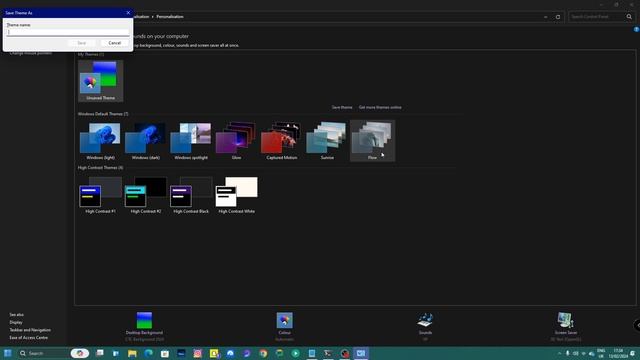Click the Search Control Panel field
The height and width of the screenshot is (360, 640).
[596, 17]
